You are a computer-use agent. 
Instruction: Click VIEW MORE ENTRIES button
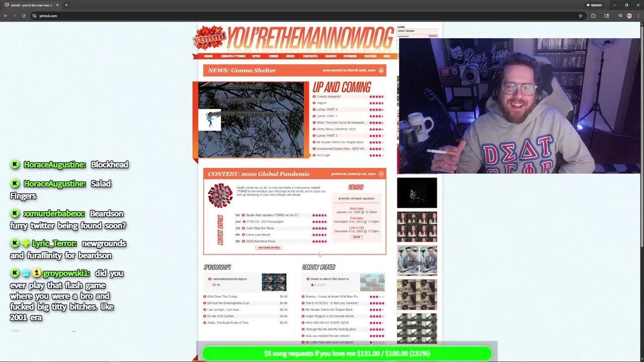[269, 248]
